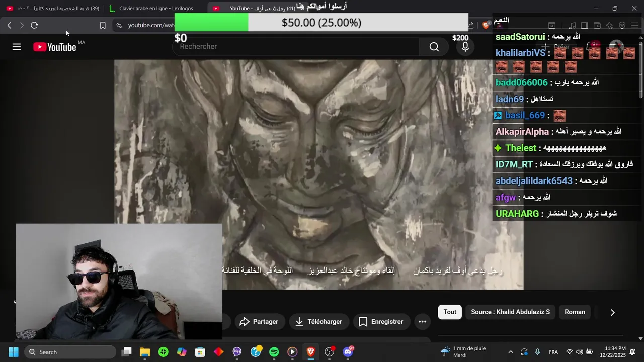This screenshot has width=644, height=362.
Task: Open notifications bell icon in tray
Action: (x=632, y=352)
